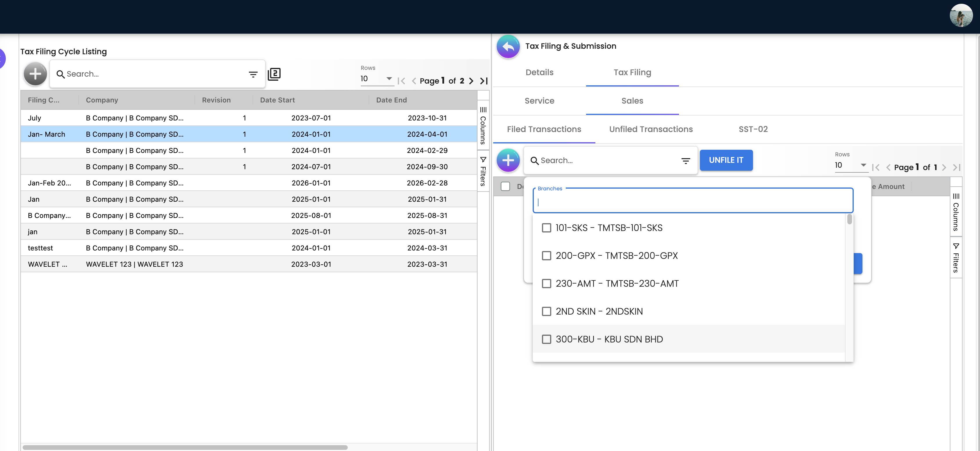Open Columns side panel in filed transactions
The image size is (980, 451).
pyautogui.click(x=956, y=212)
